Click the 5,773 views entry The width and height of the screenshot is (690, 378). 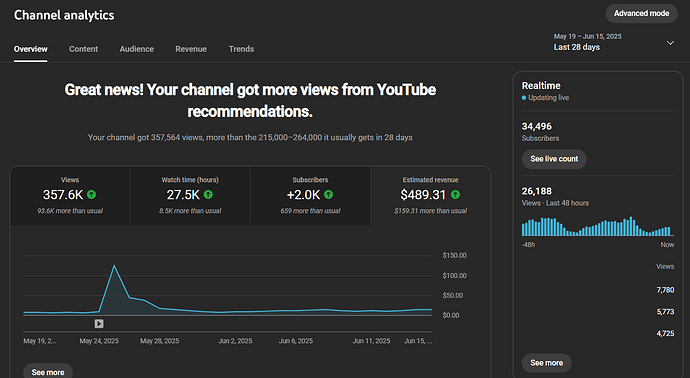[x=665, y=312]
